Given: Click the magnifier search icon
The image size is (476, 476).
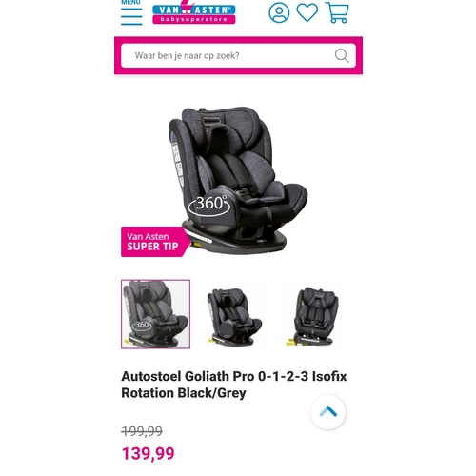Looking at the screenshot, I should click(x=342, y=56).
